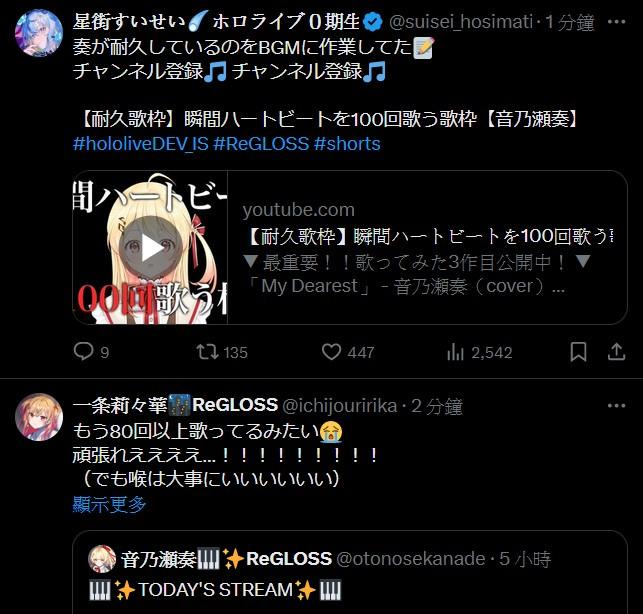Like the tweet with 447 hearts

(x=331, y=352)
